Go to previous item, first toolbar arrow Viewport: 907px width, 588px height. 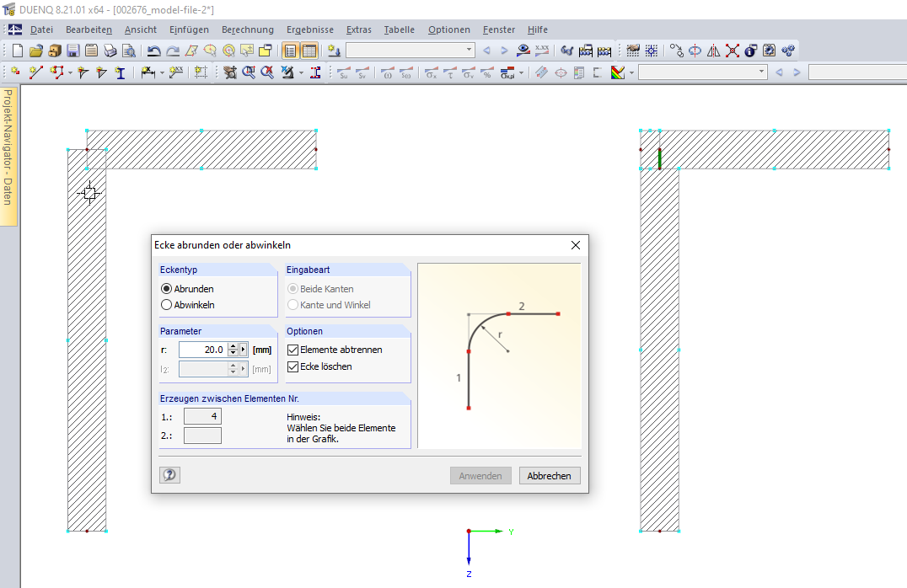[x=486, y=51]
